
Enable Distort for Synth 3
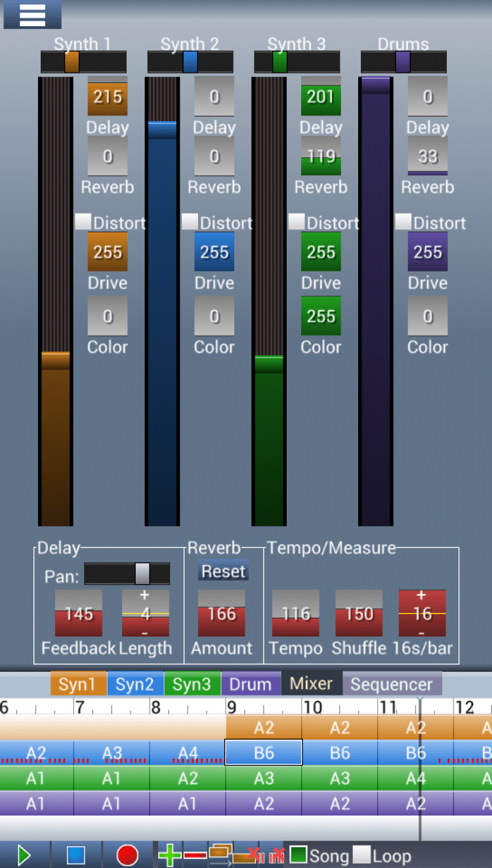[x=297, y=222]
